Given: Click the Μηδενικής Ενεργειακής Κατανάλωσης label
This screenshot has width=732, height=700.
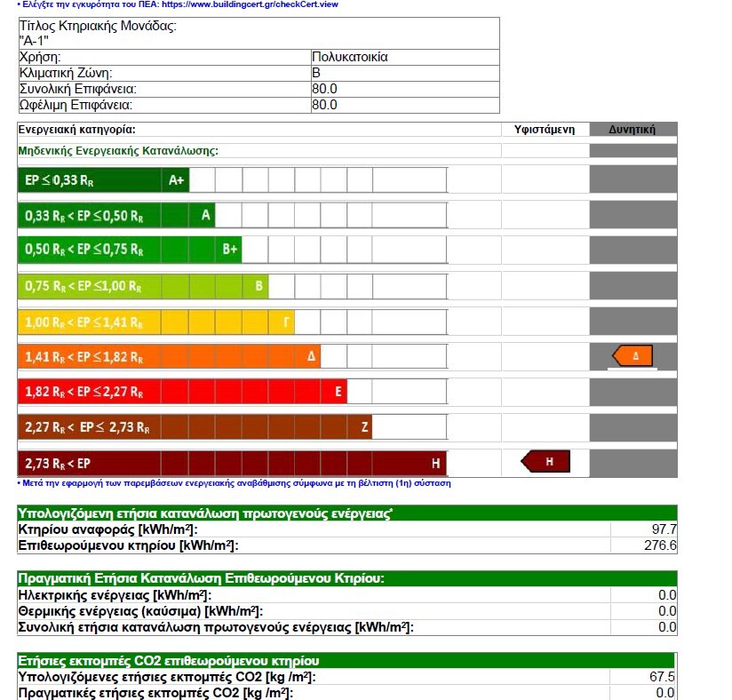Looking at the screenshot, I should 118,151.
